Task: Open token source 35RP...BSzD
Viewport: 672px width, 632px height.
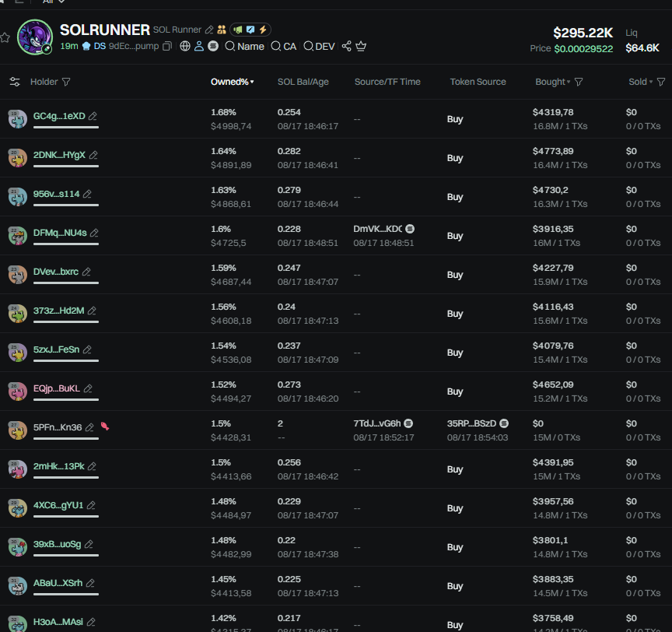Action: pyautogui.click(x=471, y=423)
